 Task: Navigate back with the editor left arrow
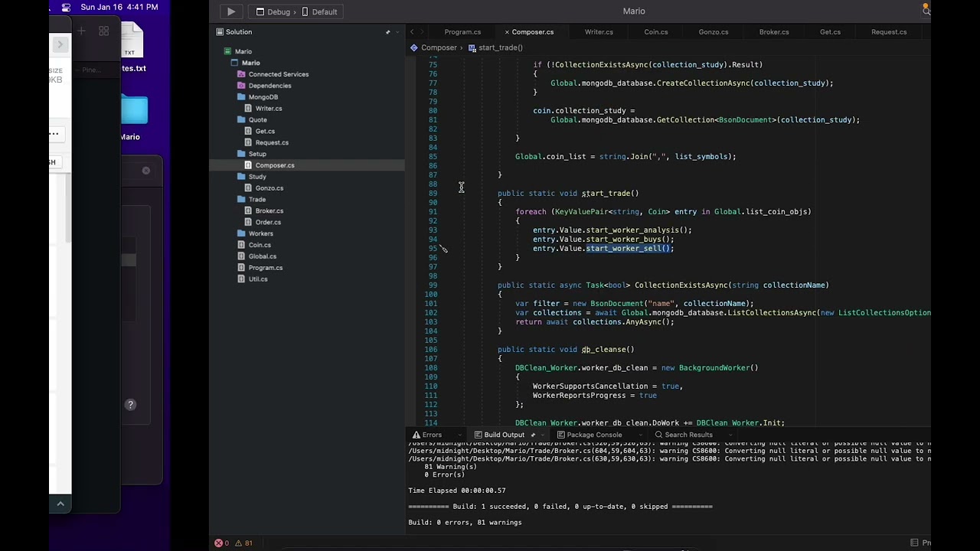pos(412,32)
